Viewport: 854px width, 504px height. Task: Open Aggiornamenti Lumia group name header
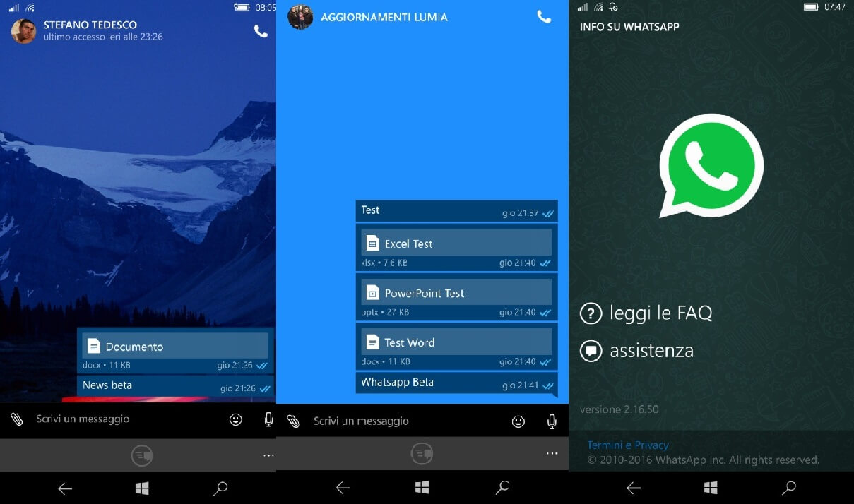coord(384,17)
